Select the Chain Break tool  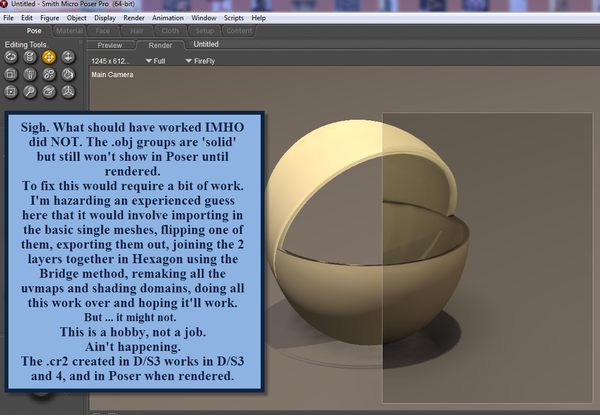(x=49, y=74)
